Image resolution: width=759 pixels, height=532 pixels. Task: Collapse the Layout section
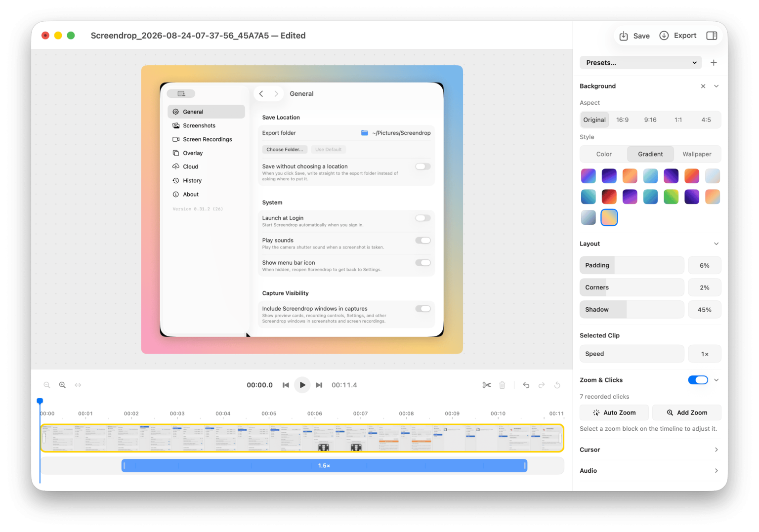tap(717, 244)
